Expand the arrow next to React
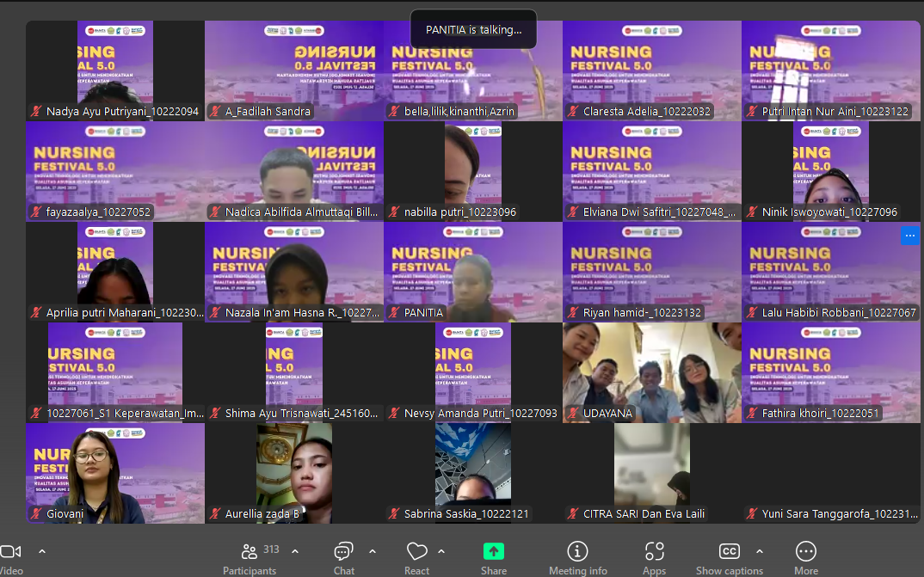 [x=441, y=551]
